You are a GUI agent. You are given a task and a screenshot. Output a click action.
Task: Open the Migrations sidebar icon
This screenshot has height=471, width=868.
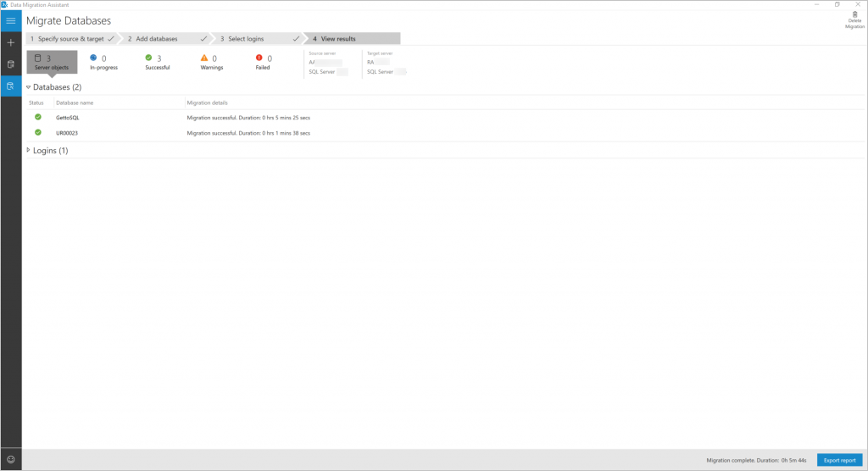click(x=11, y=86)
